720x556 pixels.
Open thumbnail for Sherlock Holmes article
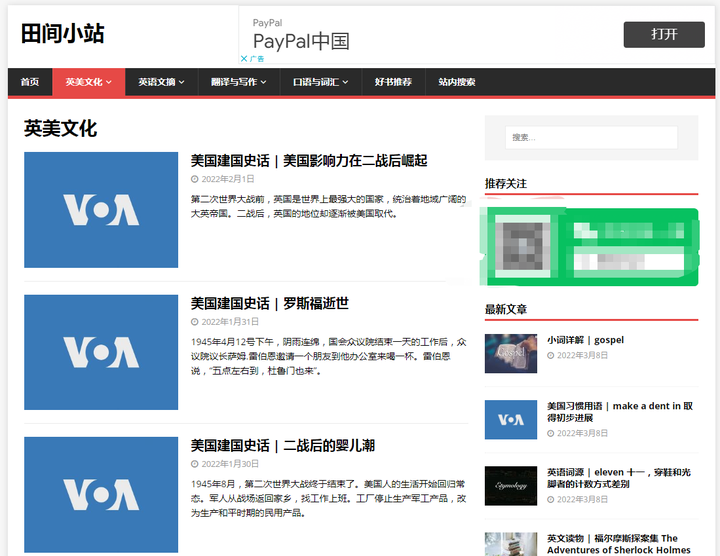(511, 544)
